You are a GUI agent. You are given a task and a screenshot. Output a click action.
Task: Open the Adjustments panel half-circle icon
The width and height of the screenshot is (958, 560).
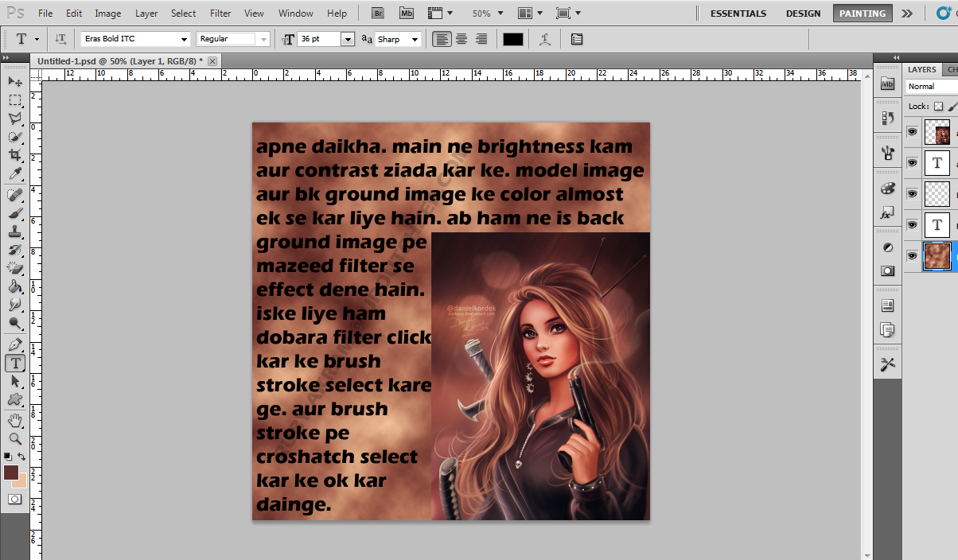888,248
